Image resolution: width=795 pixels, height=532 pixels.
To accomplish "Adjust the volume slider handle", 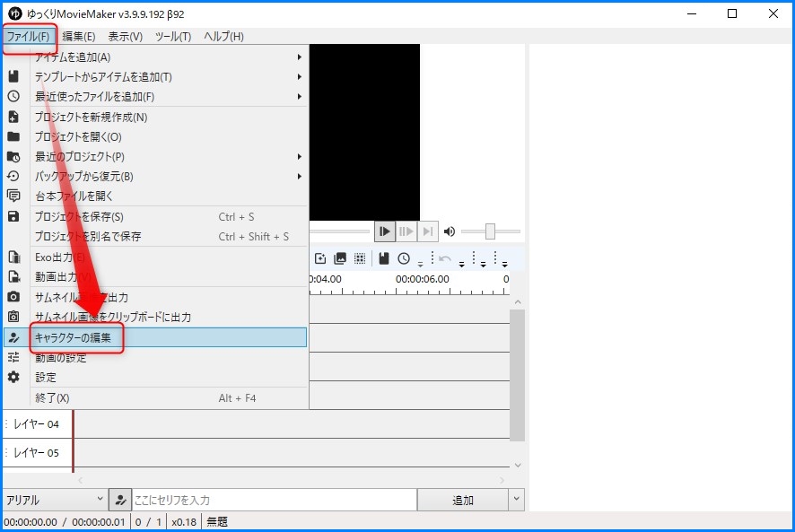I will (x=490, y=231).
